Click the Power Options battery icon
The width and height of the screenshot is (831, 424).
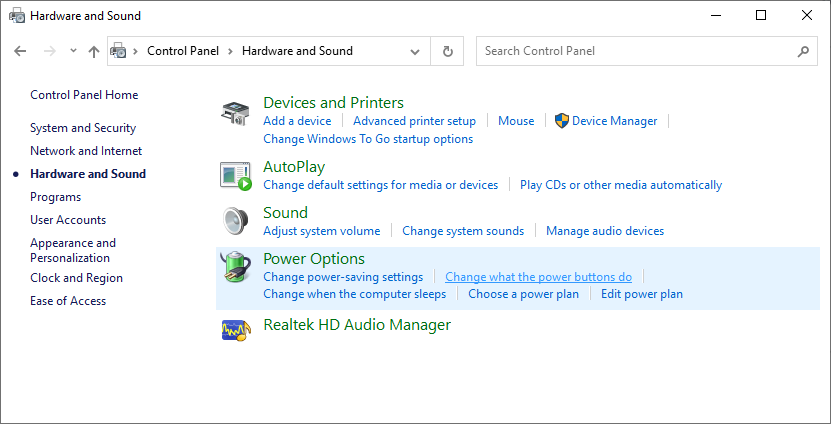235,268
